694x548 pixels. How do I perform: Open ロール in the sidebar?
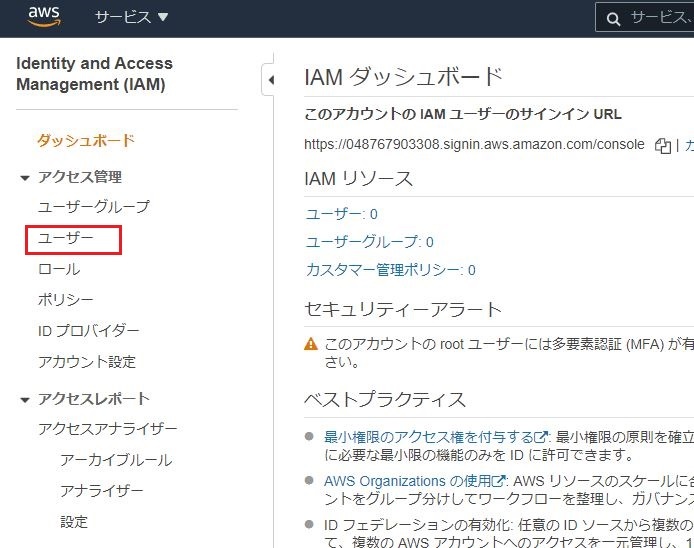[x=59, y=269]
